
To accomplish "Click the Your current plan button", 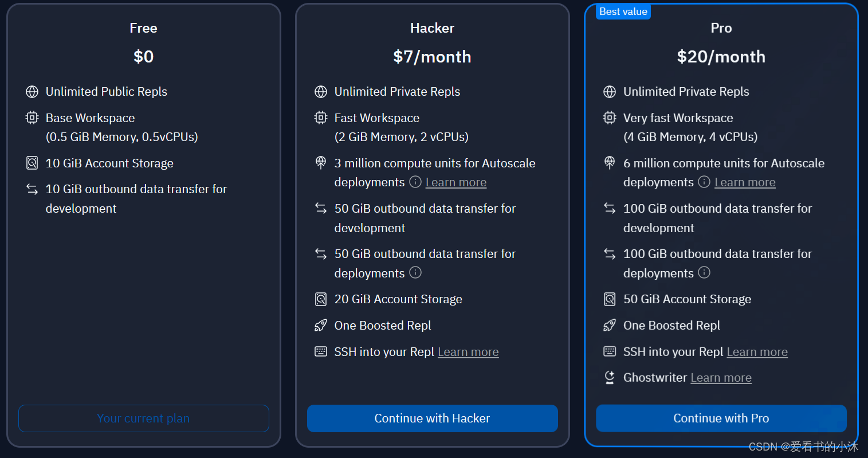I will point(143,418).
